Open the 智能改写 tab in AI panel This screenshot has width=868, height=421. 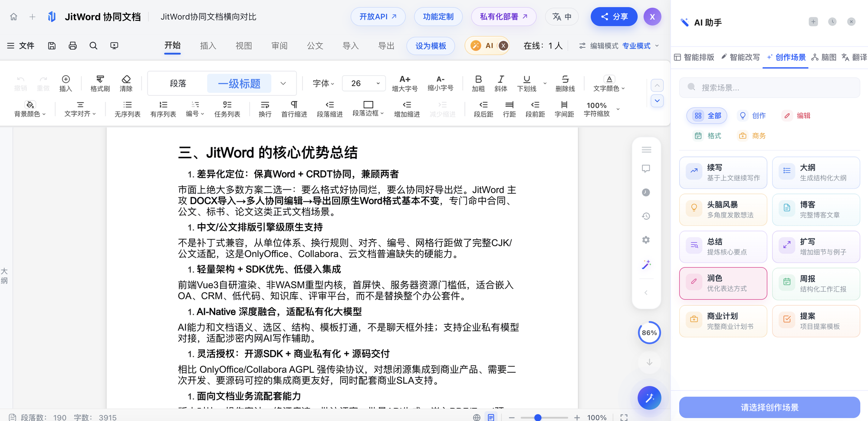tap(740, 57)
